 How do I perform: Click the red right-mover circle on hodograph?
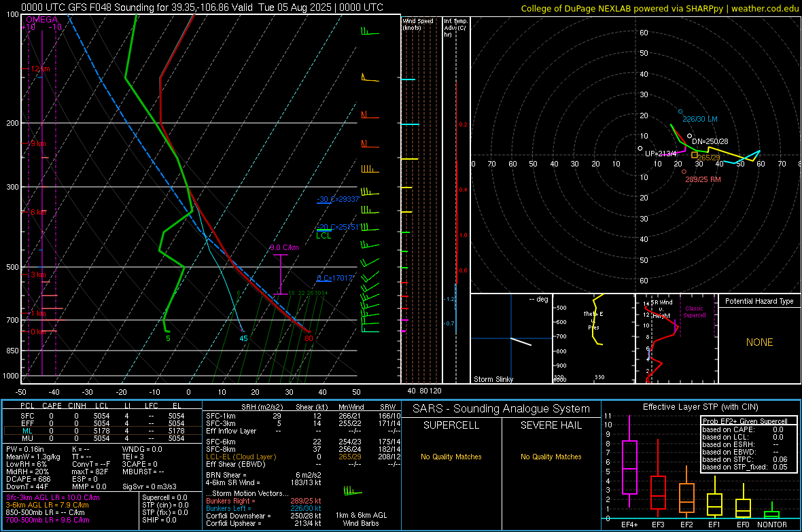684,172
